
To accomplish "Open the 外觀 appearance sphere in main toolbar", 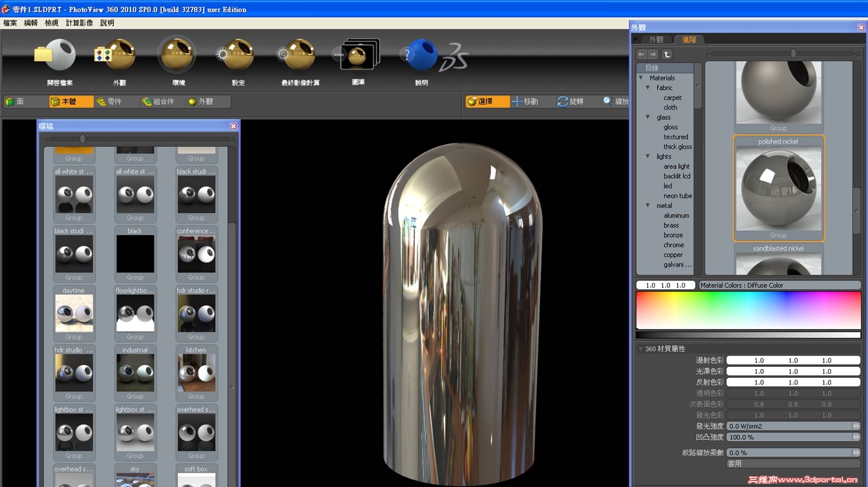I will tap(116, 55).
